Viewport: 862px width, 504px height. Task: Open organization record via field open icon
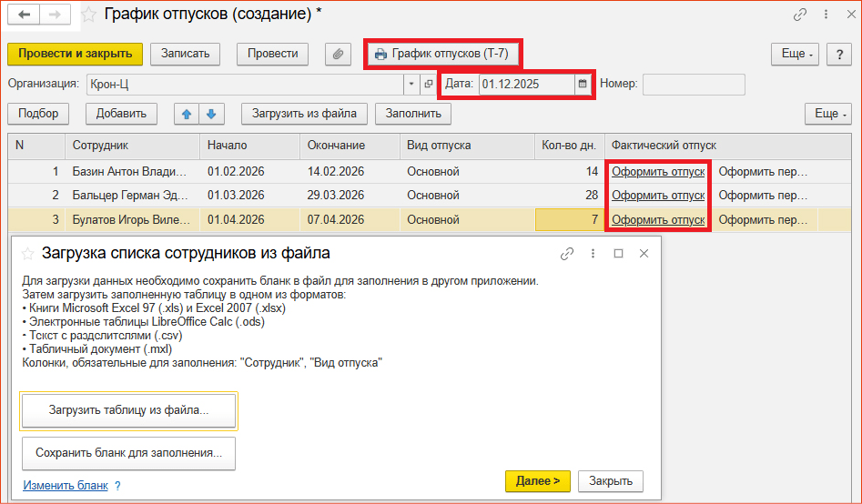[x=429, y=84]
